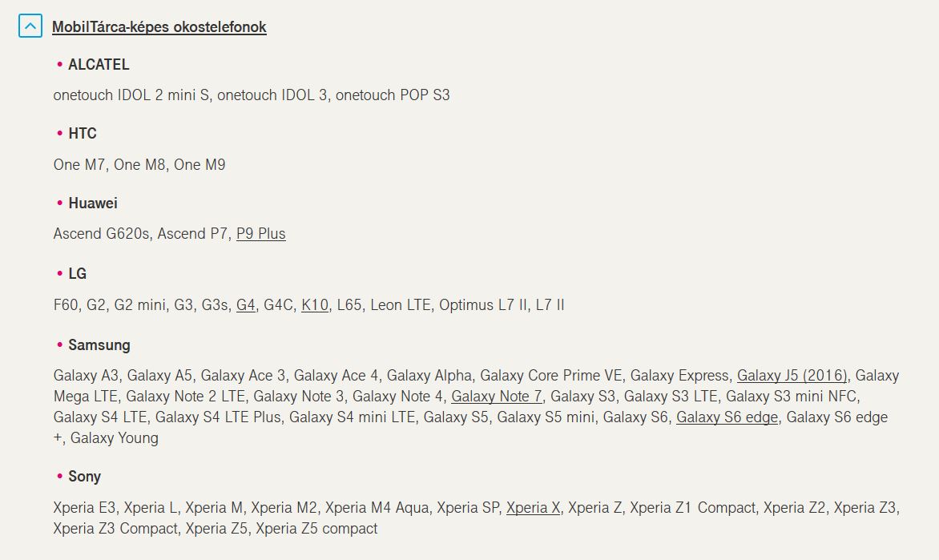Open the Sony Xperia X link
939x560 pixels.
pyautogui.click(x=533, y=508)
